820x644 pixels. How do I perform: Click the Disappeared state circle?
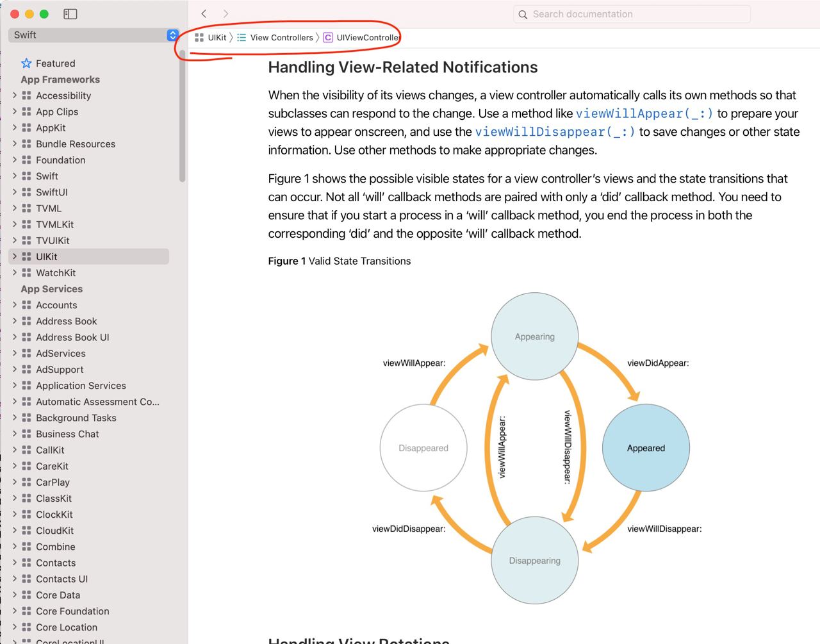point(423,448)
